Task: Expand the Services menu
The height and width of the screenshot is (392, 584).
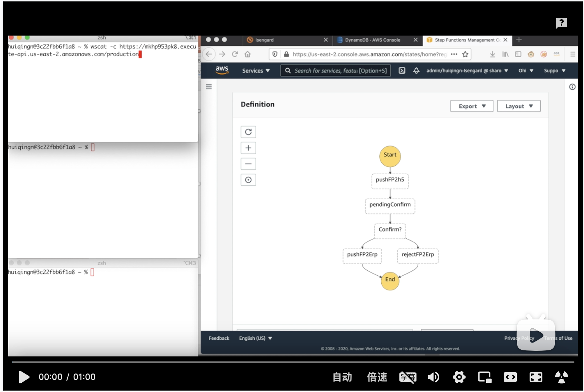Action: (256, 71)
